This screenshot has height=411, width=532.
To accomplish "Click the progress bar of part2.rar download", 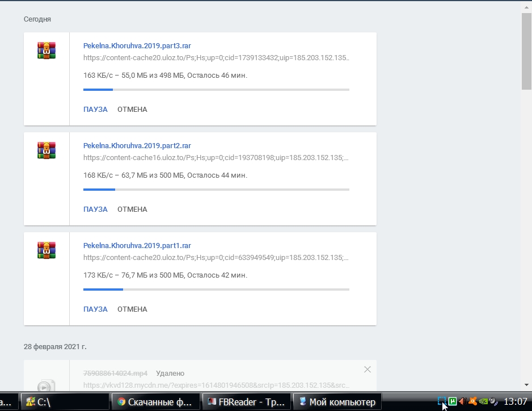I will tap(216, 190).
